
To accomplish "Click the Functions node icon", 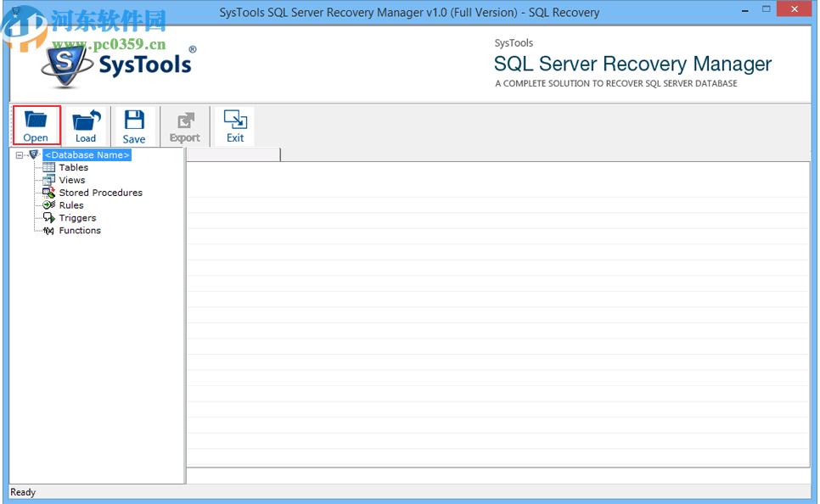I will pyautogui.click(x=48, y=230).
